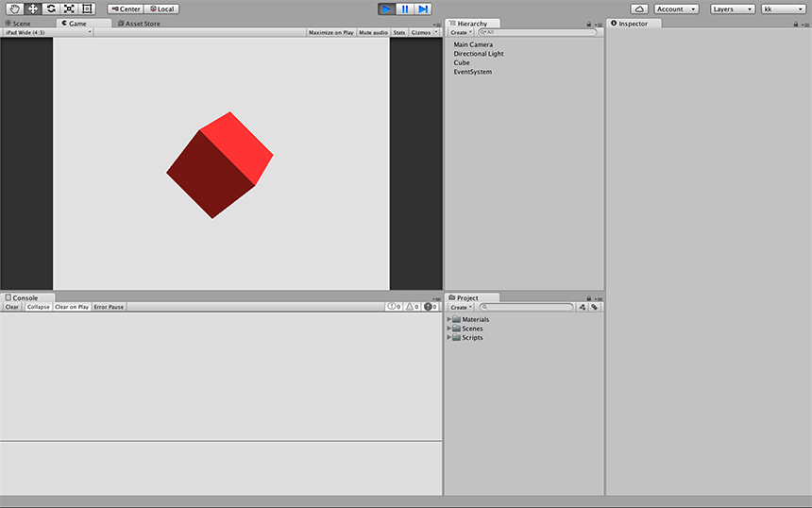Screen dimensions: 812x508
Task: Toggle Maximize on Play
Action: click(330, 32)
